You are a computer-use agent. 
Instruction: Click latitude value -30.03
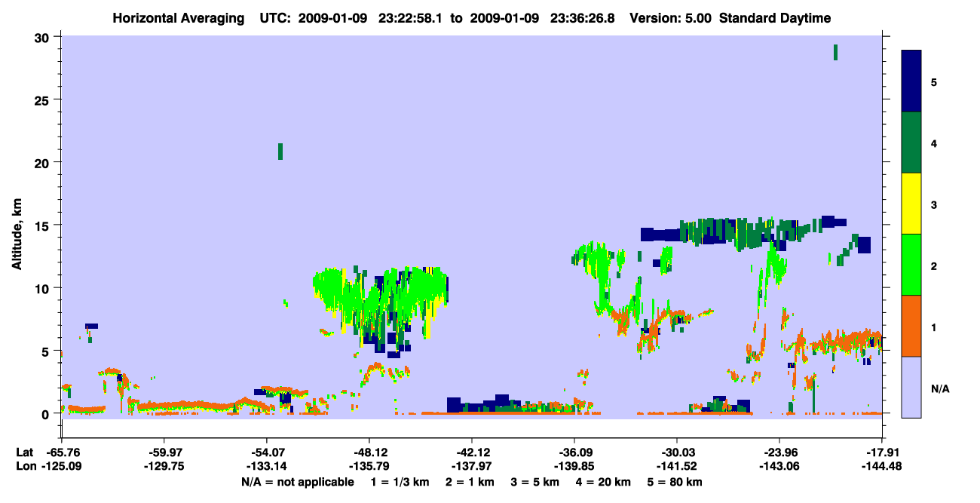coord(677,452)
